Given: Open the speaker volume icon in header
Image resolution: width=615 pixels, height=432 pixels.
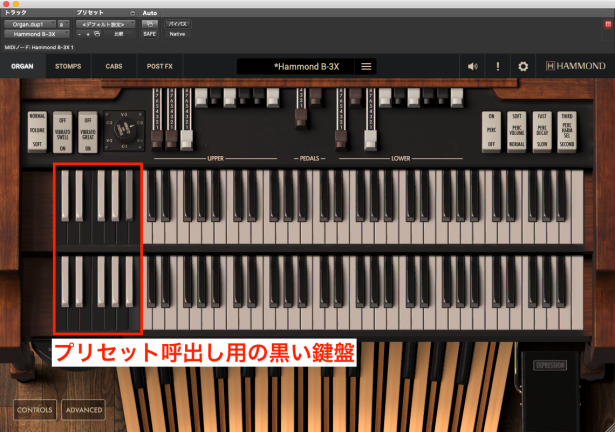Looking at the screenshot, I should (x=473, y=66).
